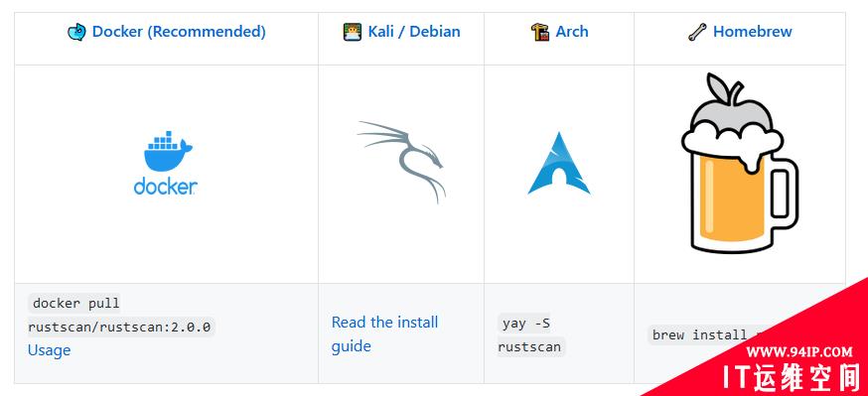
Task: Open the Usage link under docker command
Action: coord(50,350)
